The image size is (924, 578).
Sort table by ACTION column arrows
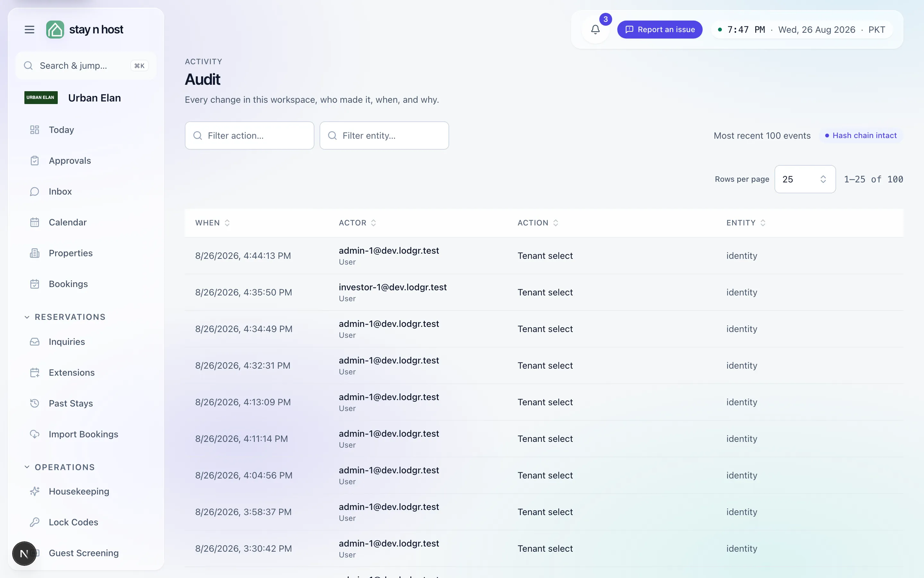(x=556, y=223)
